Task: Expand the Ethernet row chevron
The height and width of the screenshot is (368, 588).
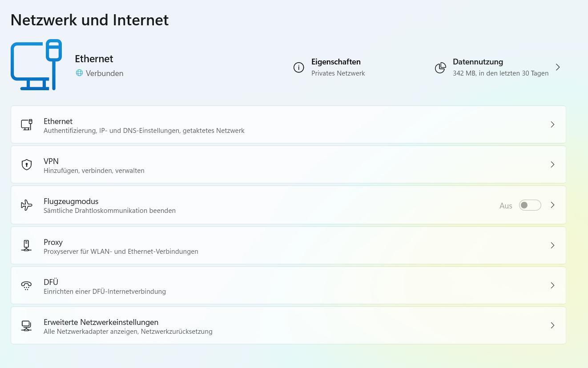Action: coord(552,125)
